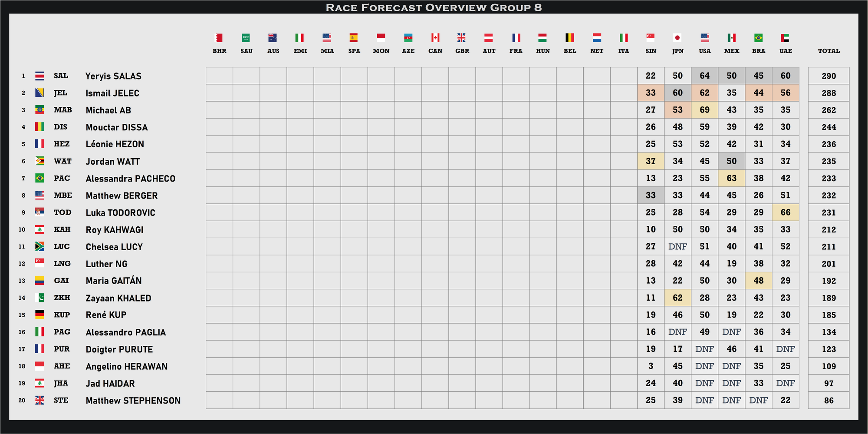The width and height of the screenshot is (868, 434).
Task: Click the Zimbabwe flag beside WAT
Action: [x=39, y=161]
